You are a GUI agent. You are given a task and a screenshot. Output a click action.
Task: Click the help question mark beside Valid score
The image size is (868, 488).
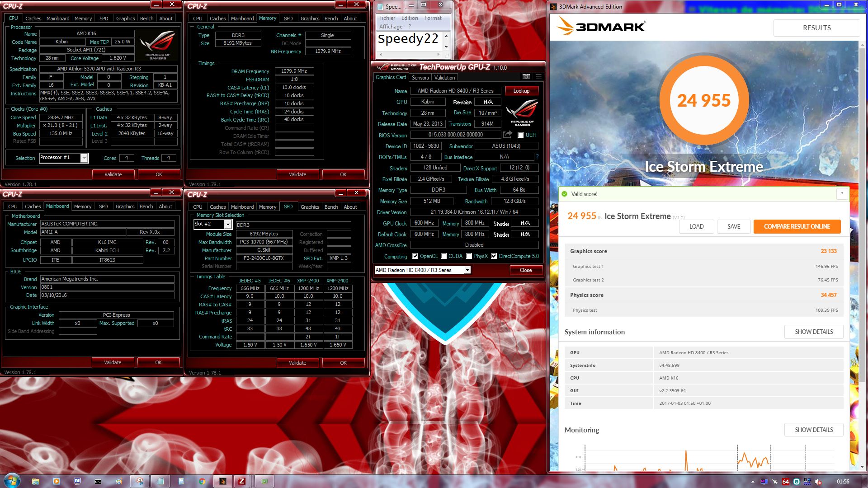click(842, 194)
